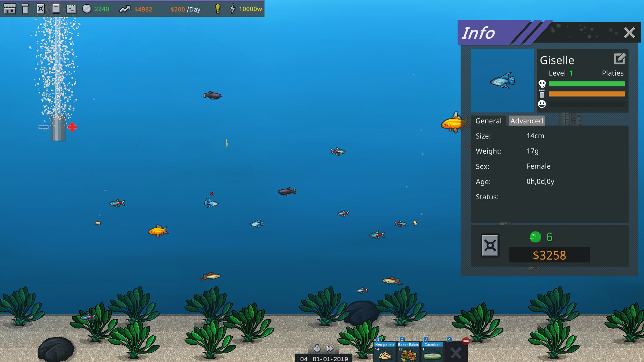The image size is (644, 362).
Task: Select the fish net tool
Action: [x=41, y=9]
